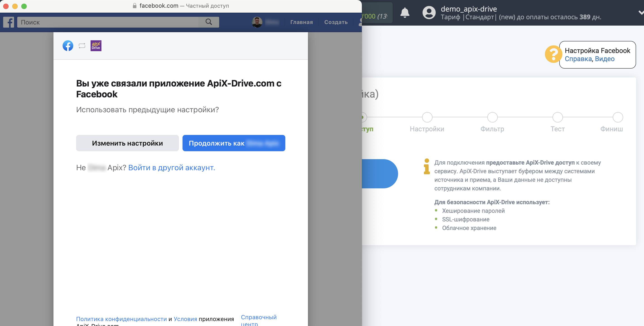
Task: Click the green zoom window button
Action: [24, 6]
